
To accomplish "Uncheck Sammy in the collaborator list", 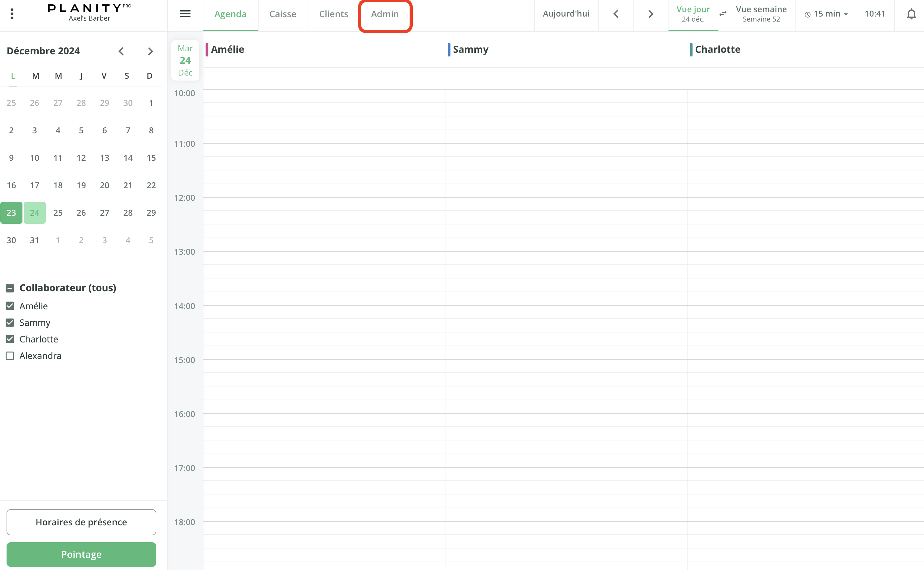I will pos(10,323).
